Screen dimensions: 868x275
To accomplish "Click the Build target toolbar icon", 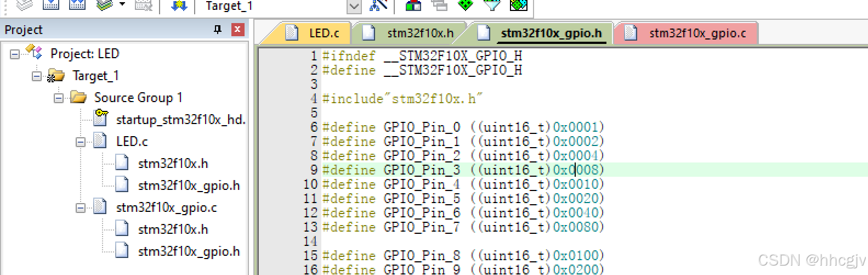I will (x=51, y=5).
